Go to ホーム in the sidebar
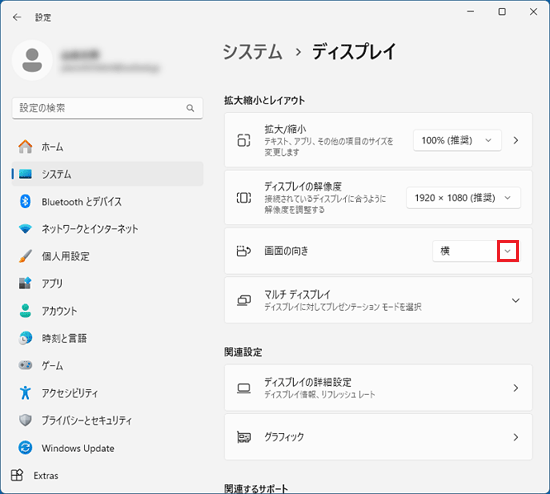Screen dimensions: 550x494 click(x=108, y=147)
